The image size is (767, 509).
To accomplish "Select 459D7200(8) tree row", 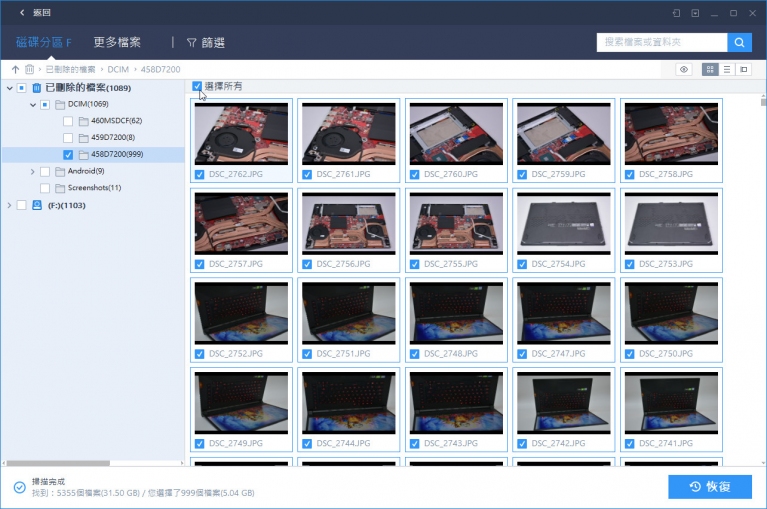I will 93,138.
